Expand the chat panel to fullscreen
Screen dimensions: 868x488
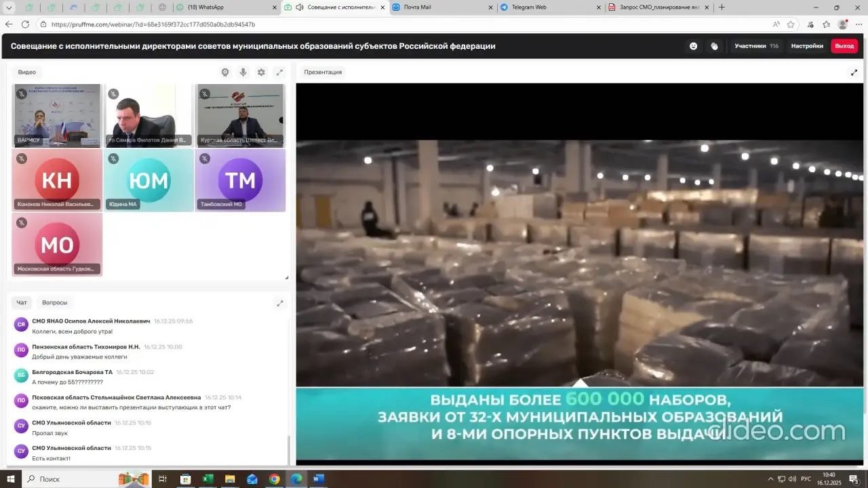(279, 303)
